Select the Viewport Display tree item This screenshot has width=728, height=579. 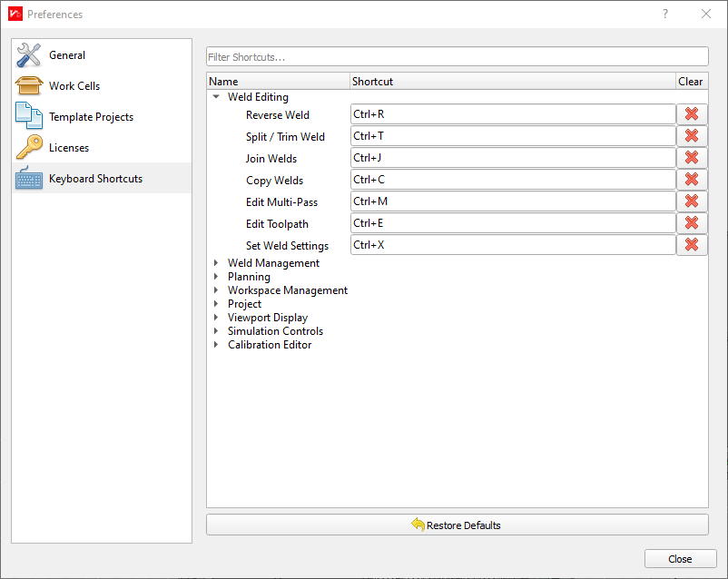click(x=268, y=318)
